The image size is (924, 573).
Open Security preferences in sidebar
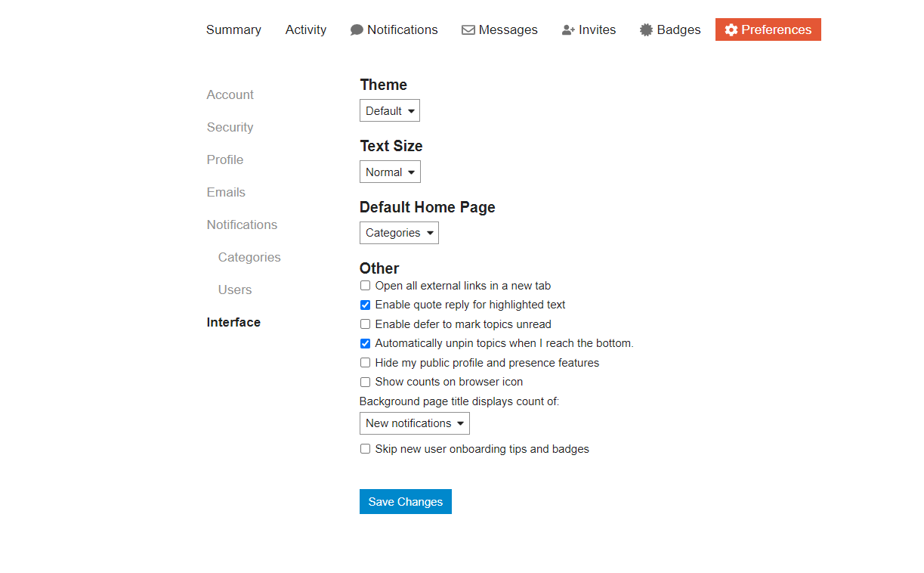[x=230, y=127]
